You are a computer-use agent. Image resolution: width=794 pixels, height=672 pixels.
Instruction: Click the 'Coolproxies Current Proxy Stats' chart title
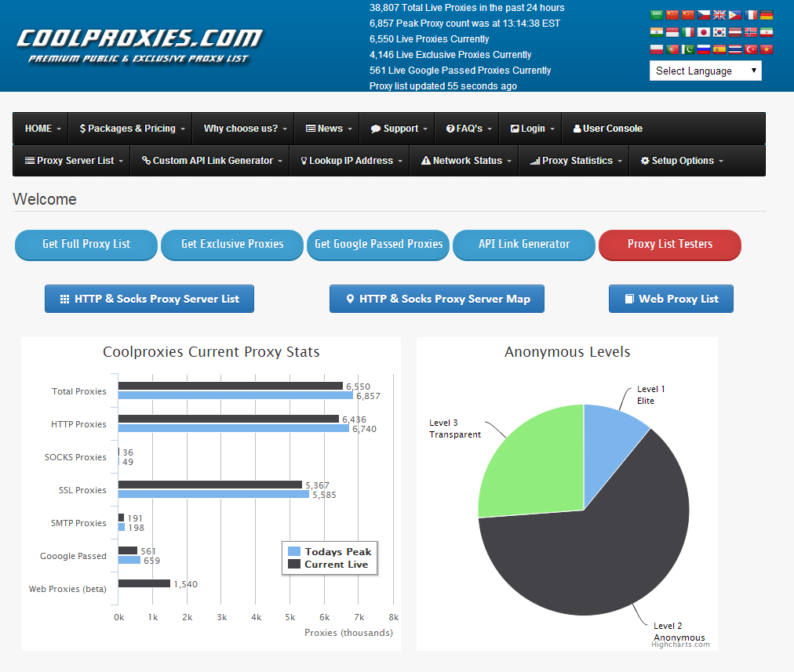(x=211, y=352)
